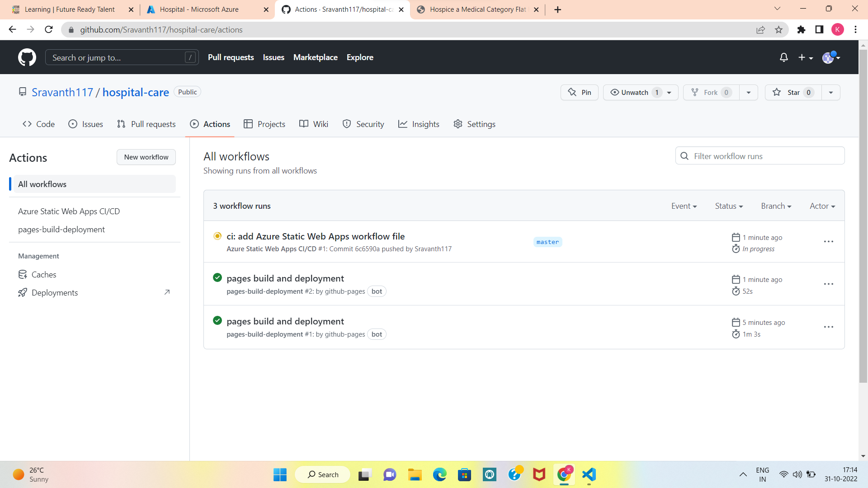Click the Filter workflow runs search field

click(x=759, y=155)
